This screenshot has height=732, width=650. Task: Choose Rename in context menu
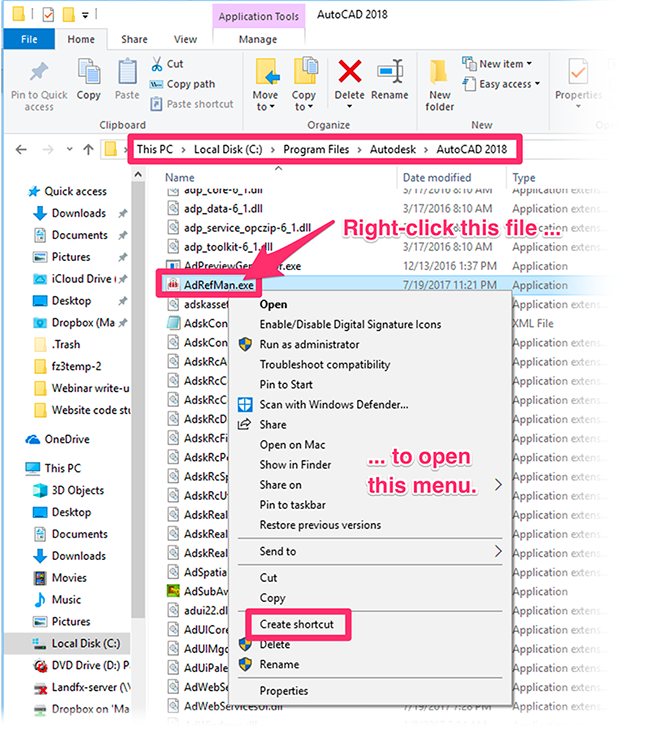pyautogui.click(x=279, y=664)
